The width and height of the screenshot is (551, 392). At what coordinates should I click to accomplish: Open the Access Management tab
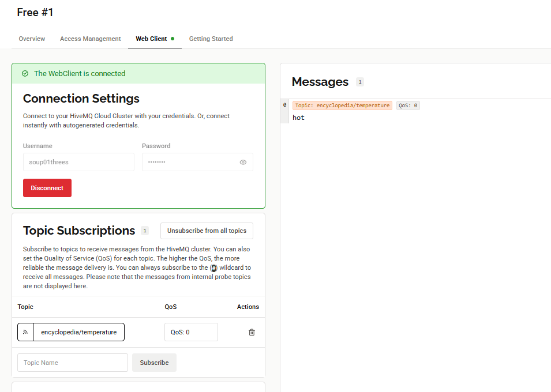point(91,39)
